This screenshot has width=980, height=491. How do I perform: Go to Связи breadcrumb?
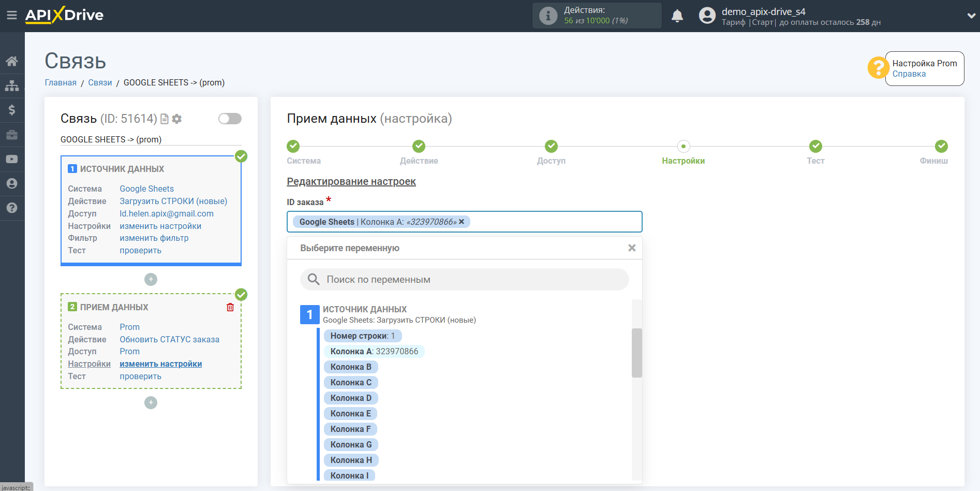pos(100,82)
